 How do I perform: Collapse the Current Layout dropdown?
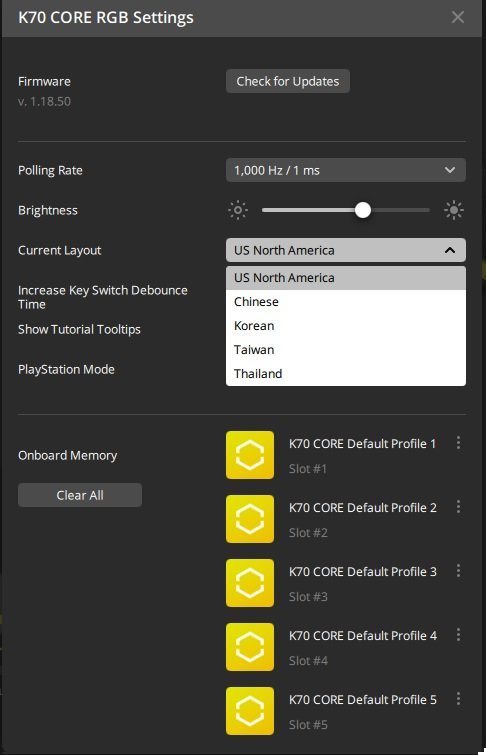(346, 250)
